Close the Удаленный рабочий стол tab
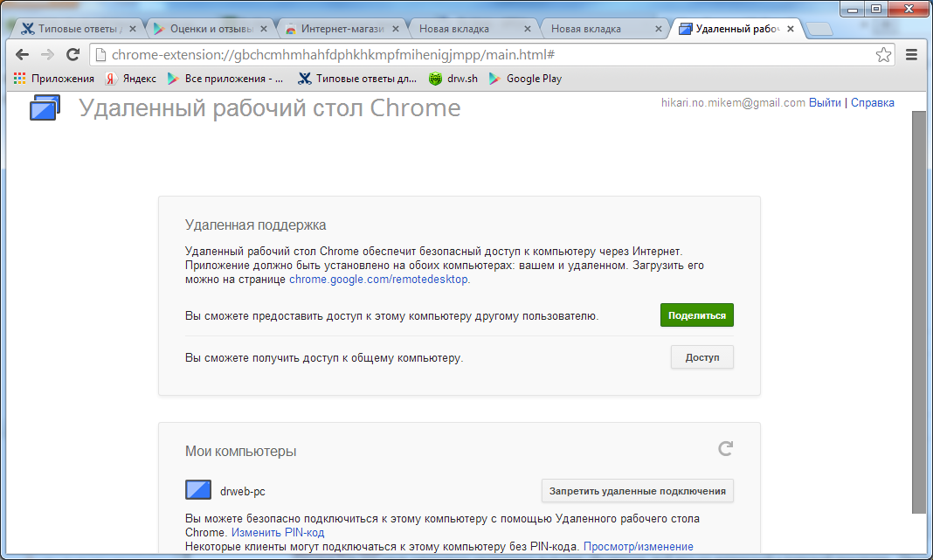933x560 pixels. click(791, 29)
